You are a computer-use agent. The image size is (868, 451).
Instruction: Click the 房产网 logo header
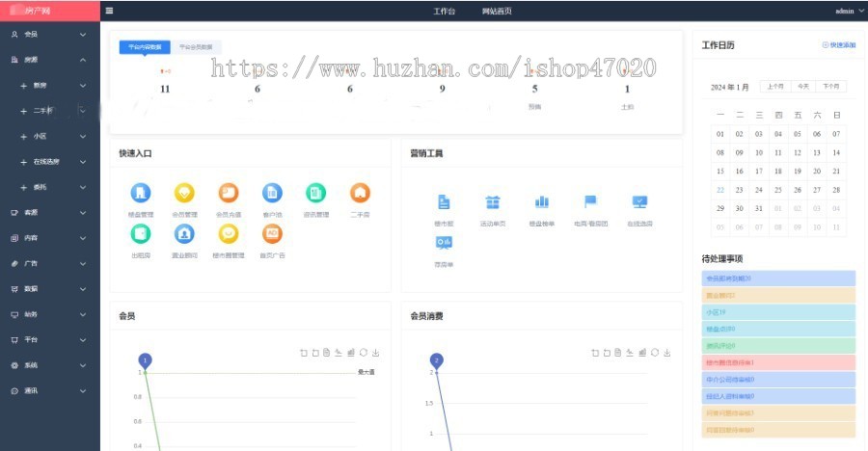[50, 11]
